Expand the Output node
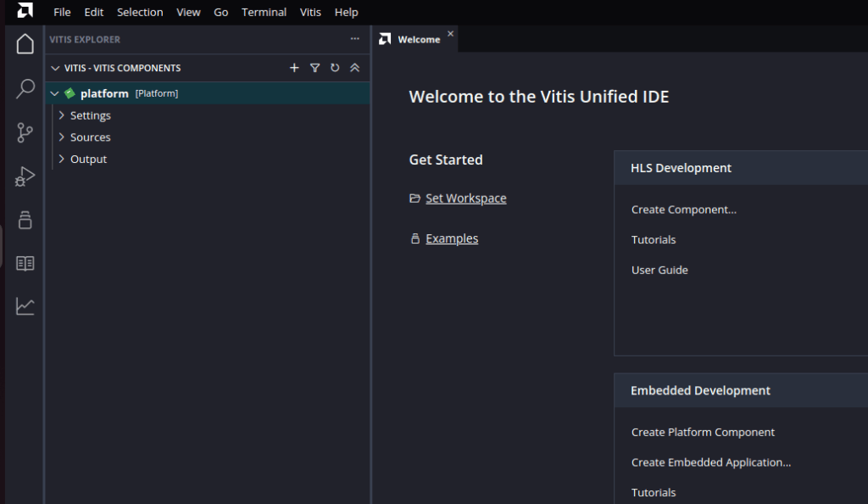 [61, 159]
